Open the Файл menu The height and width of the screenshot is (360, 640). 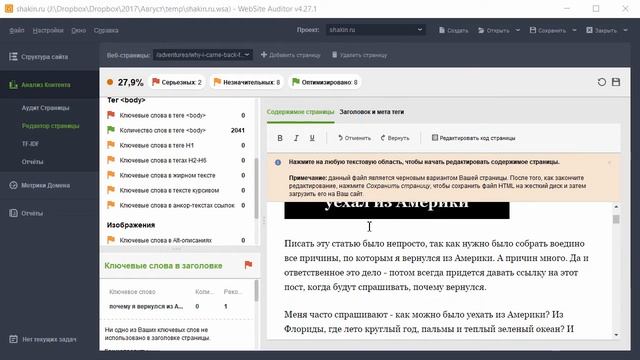(17, 30)
